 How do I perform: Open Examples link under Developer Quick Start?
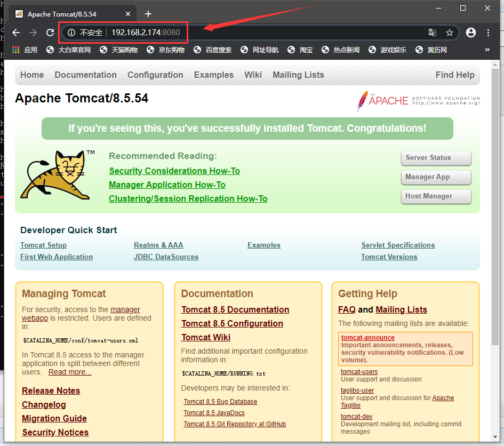[x=264, y=245]
